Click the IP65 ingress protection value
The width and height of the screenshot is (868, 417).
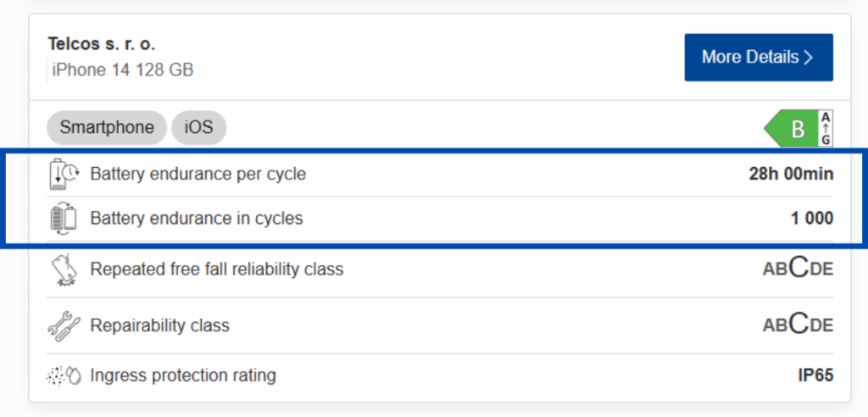[815, 375]
